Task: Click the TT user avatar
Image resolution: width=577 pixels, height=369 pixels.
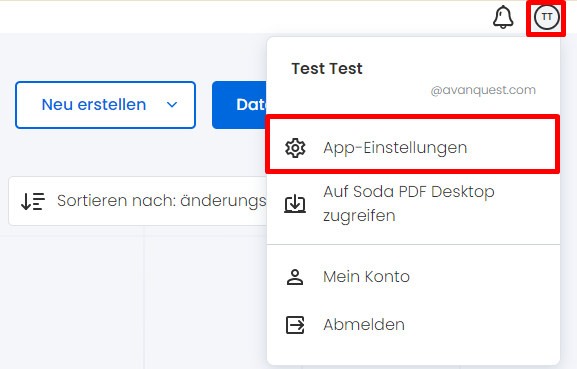Action: pos(546,17)
